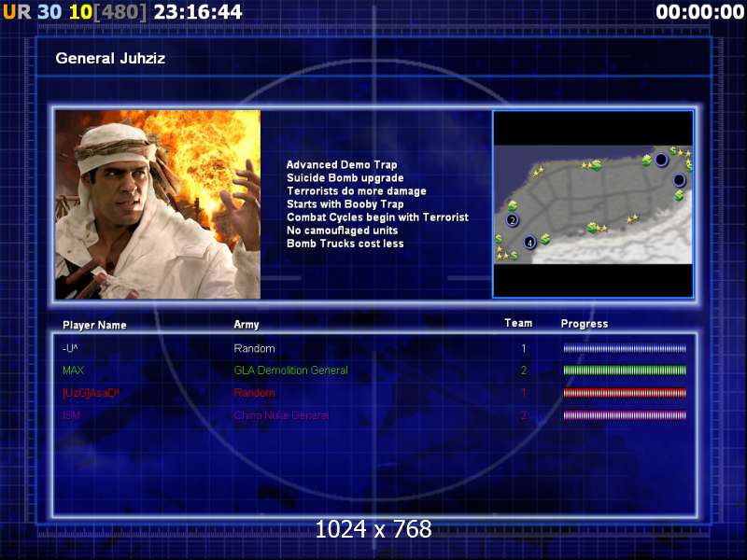Click the twin stars at the minimap's upper-left shore
Screen dimensions: 747x560
coord(538,171)
